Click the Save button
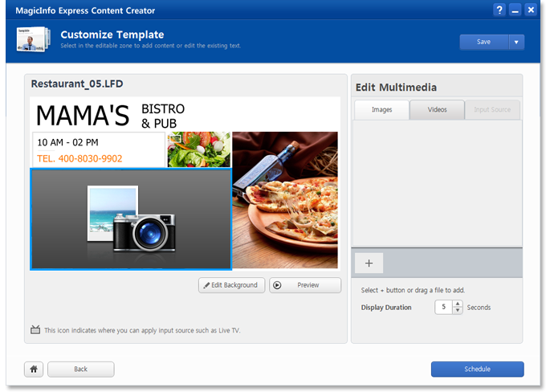 (x=484, y=42)
